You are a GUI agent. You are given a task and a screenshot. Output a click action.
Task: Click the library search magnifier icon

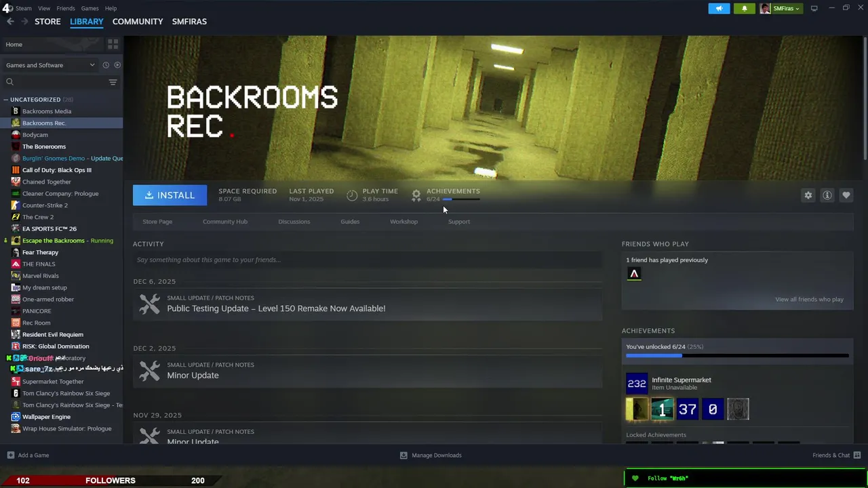(x=9, y=82)
